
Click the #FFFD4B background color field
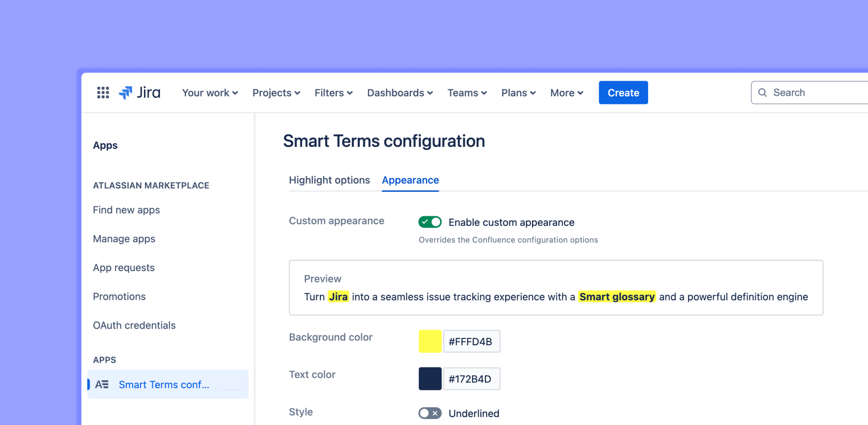tap(472, 341)
